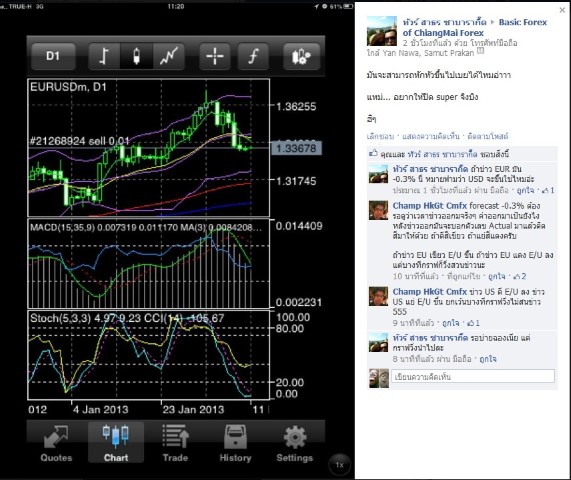
Task: Open the History tab icon
Action: click(x=235, y=443)
